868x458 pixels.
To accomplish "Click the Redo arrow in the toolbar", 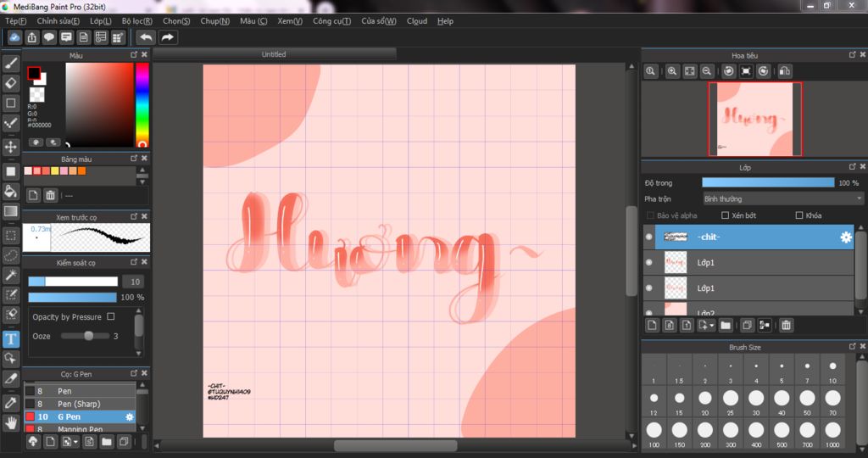I will pos(167,37).
